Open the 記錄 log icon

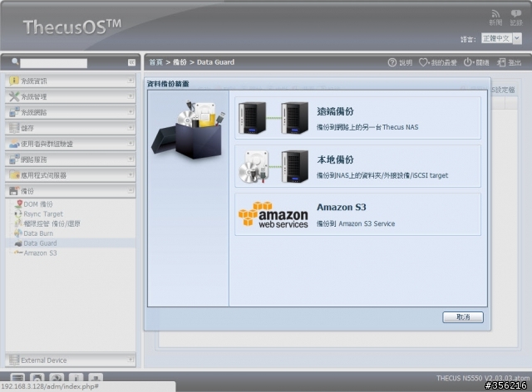[516, 17]
